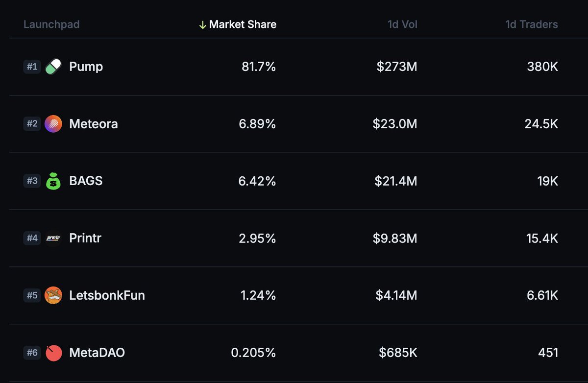
Task: Click the #3 rank badge
Action: click(32, 181)
